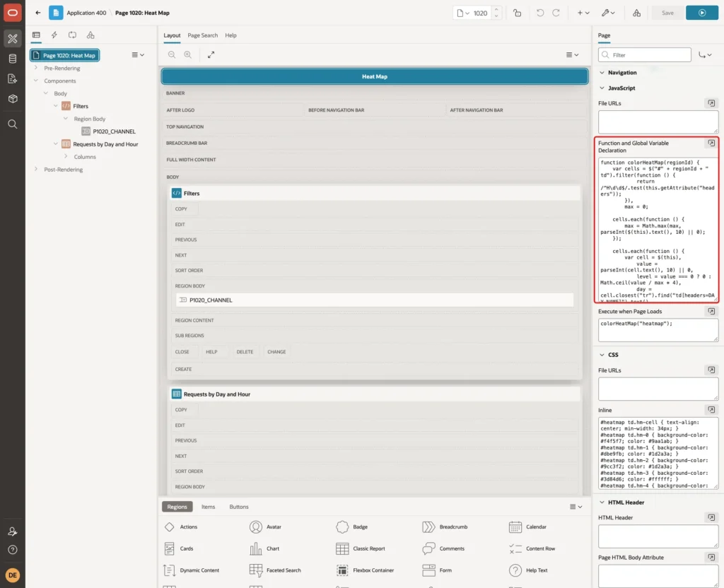Image resolution: width=724 pixels, height=588 pixels.
Task: Increment the page number stepper
Action: click(496, 10)
